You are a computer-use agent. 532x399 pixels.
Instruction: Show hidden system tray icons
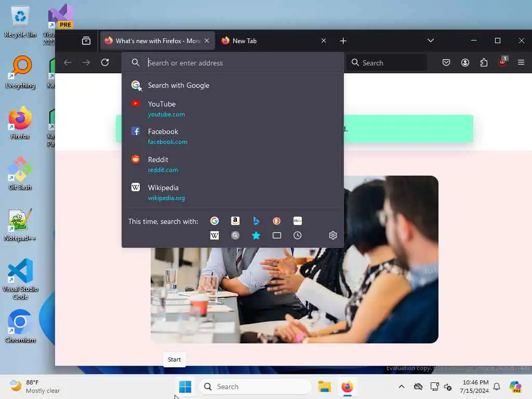[x=402, y=387]
